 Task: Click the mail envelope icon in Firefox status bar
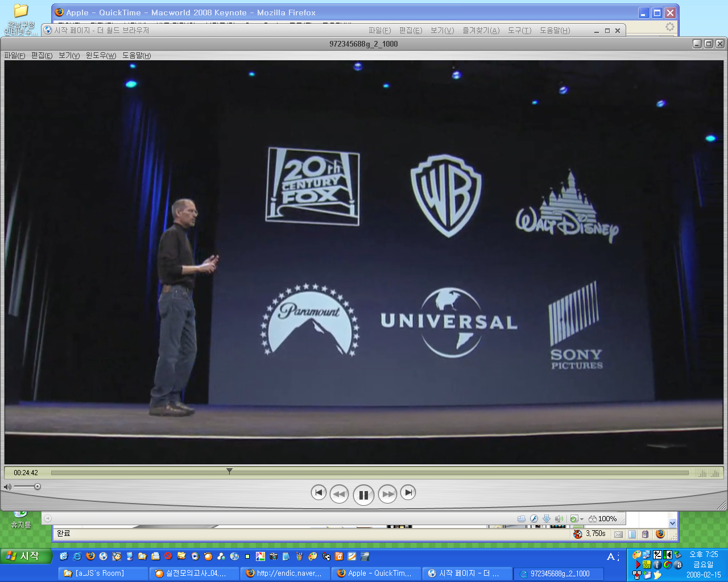(618, 534)
